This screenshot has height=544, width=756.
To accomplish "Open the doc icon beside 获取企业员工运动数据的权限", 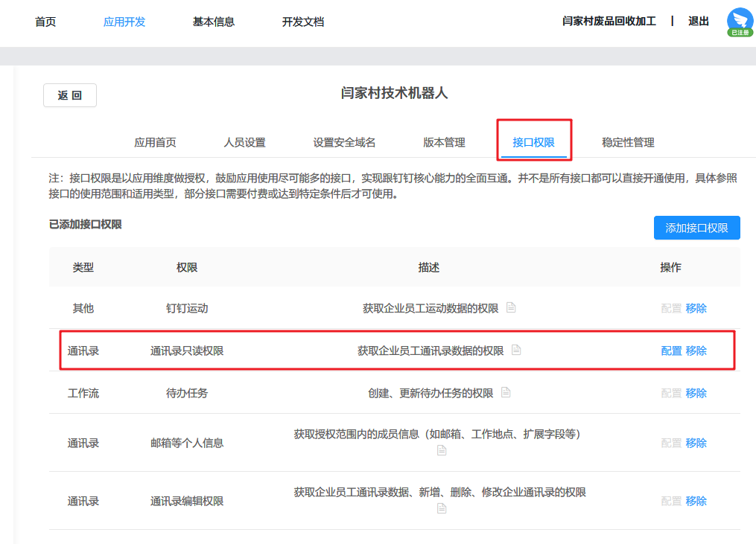I will click(511, 307).
